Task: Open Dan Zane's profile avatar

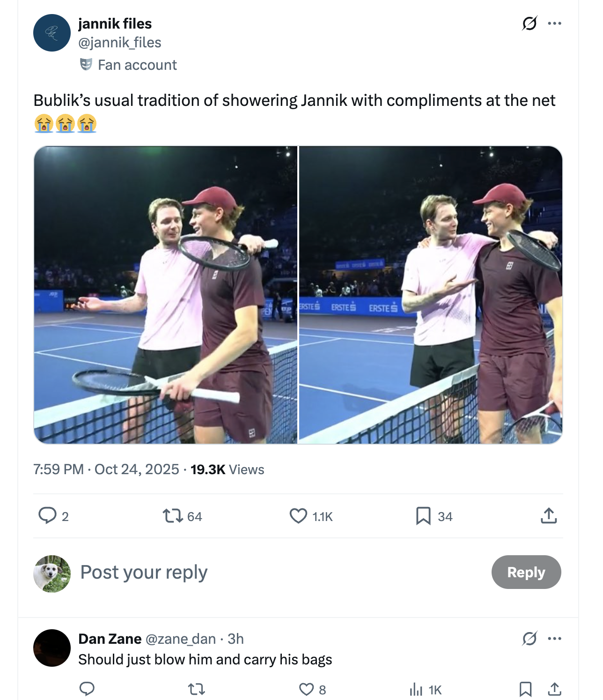Action: [52, 648]
